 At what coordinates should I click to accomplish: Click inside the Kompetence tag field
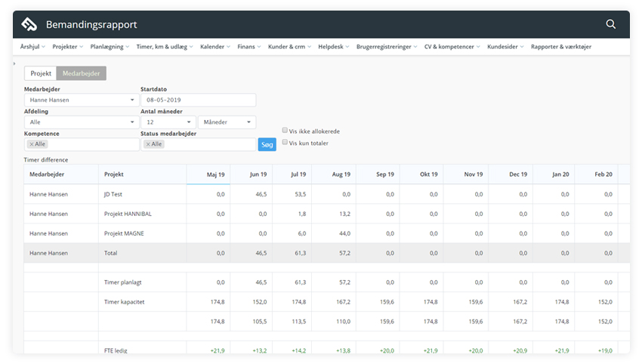click(x=82, y=144)
